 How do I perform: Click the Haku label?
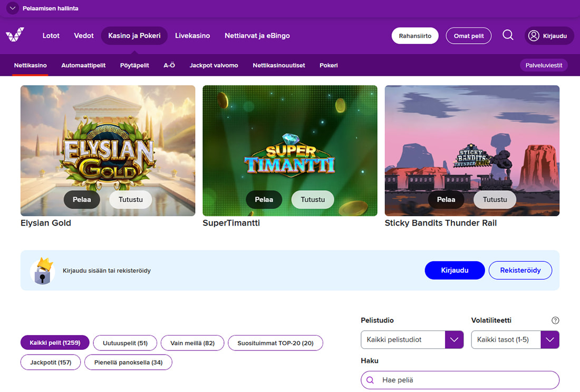pos(370,360)
